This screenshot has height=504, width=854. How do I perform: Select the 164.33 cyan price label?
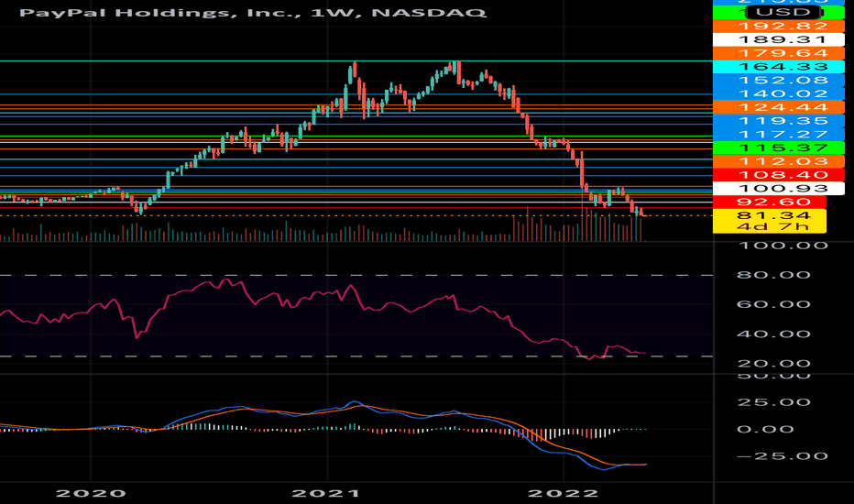pyautogui.click(x=778, y=67)
